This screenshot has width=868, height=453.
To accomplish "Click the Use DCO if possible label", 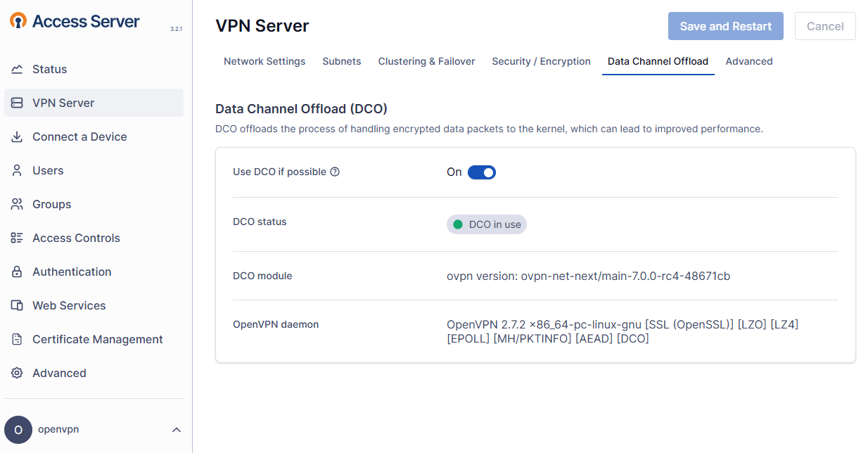I will 279,172.
